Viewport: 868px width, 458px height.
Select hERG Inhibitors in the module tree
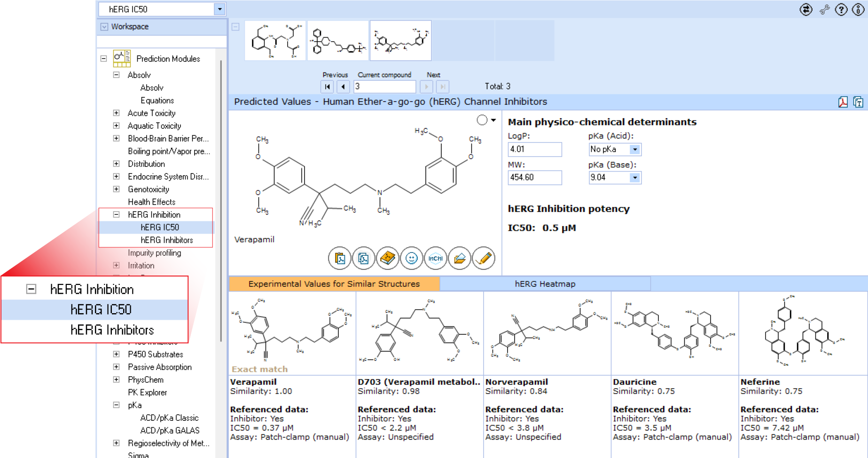[166, 240]
